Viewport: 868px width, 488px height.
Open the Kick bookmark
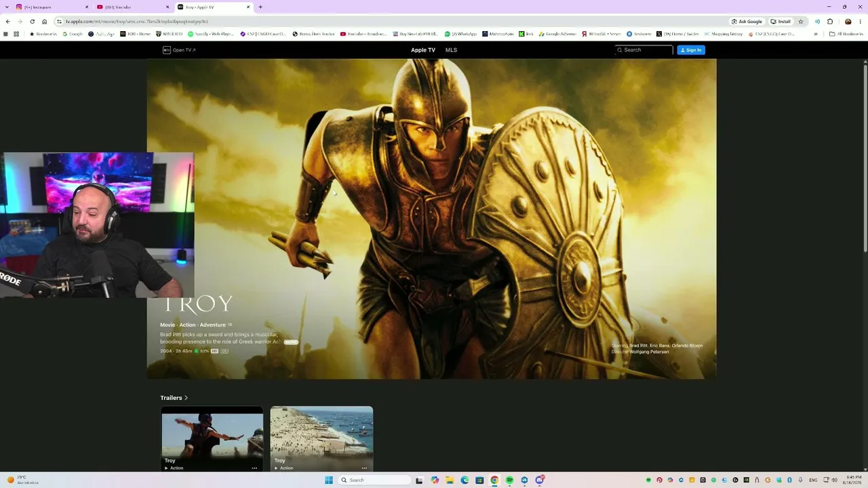[x=527, y=34]
